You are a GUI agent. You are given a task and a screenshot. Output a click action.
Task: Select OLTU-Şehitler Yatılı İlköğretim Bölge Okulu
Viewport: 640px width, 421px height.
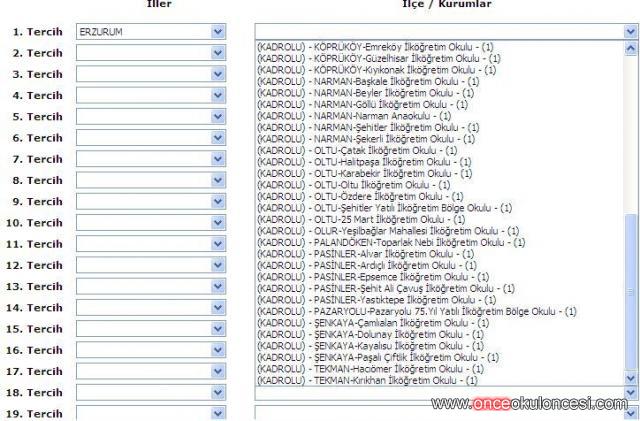440,208
